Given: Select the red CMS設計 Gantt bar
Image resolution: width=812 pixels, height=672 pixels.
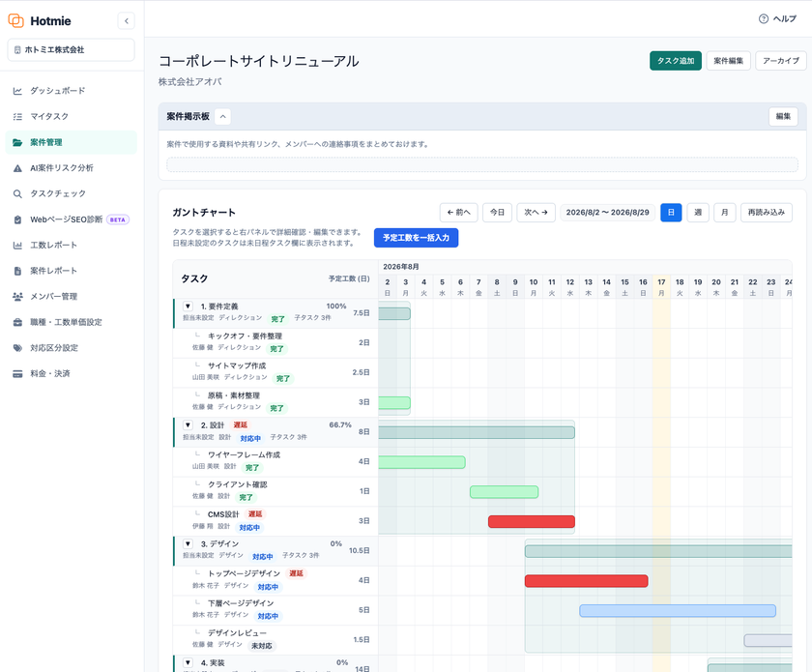Looking at the screenshot, I should [532, 521].
